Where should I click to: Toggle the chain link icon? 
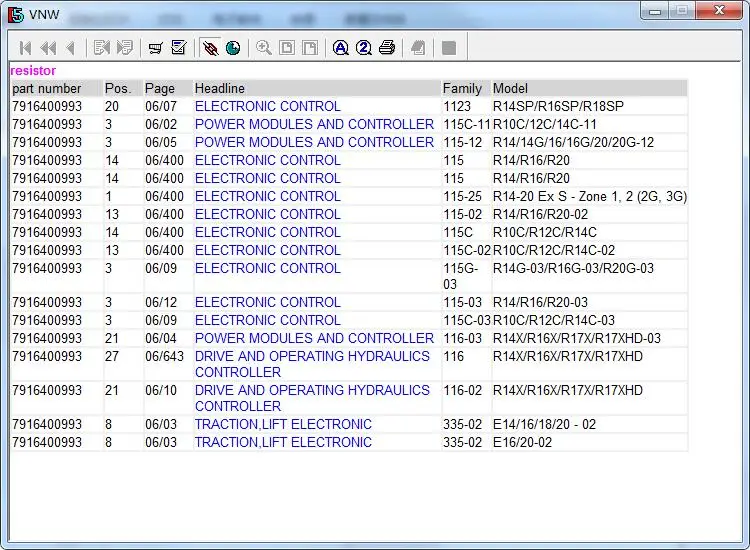tap(210, 48)
